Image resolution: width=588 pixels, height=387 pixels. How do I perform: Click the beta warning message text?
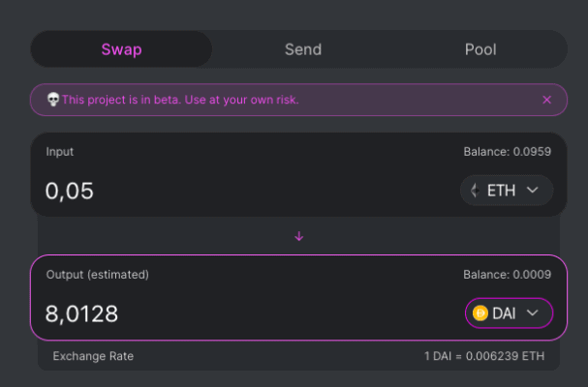[x=180, y=100]
